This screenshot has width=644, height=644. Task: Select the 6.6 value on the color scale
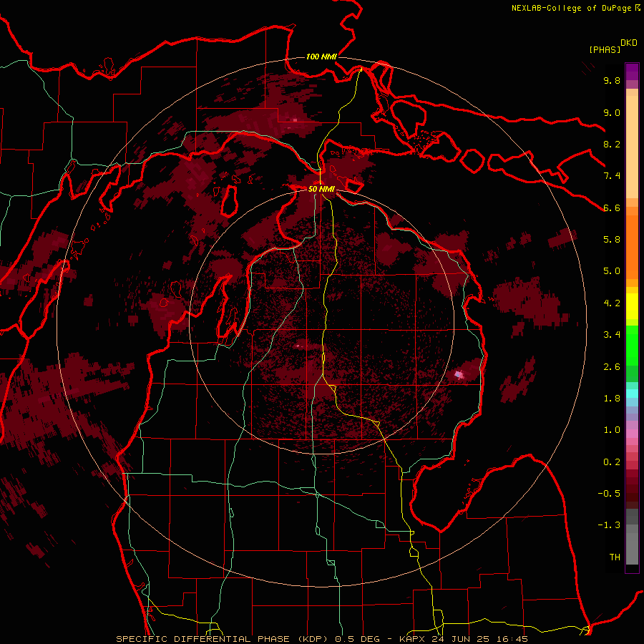[612, 208]
